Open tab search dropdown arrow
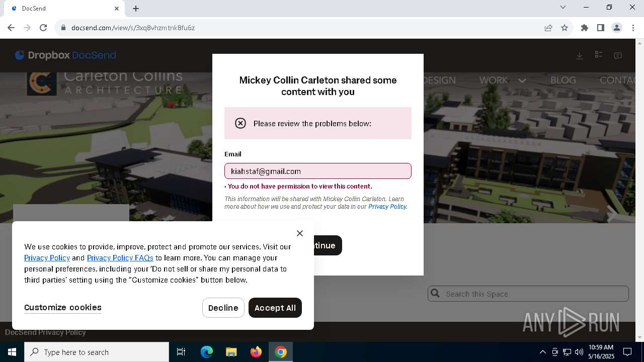 point(563,7)
